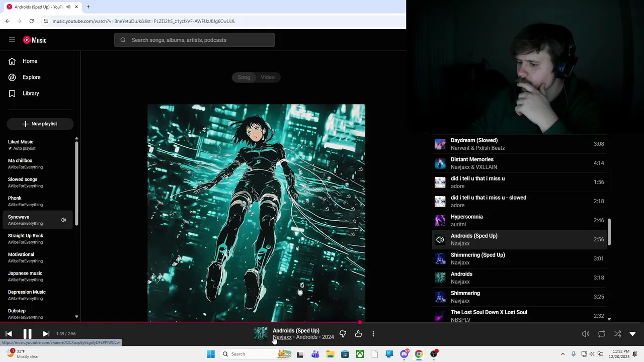Viewport: 644px width, 362px height.
Task: Click speaker icon on Androids (Sped Up) queue row
Action: (x=440, y=240)
